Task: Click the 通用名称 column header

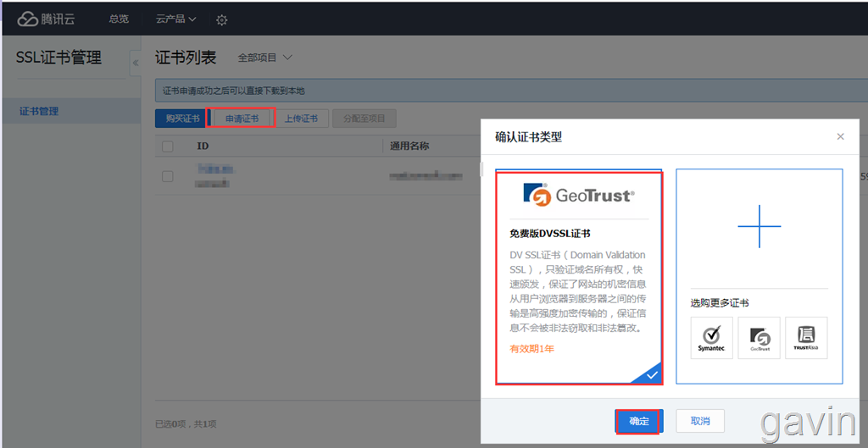Action: [409, 146]
